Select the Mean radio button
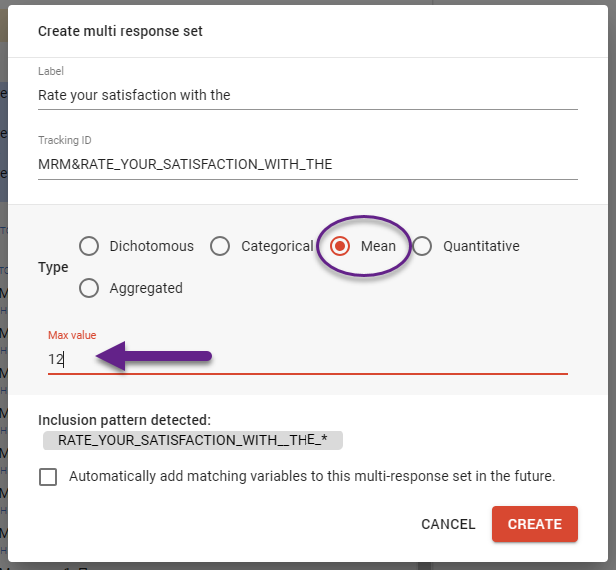616x570 pixels. [x=340, y=246]
